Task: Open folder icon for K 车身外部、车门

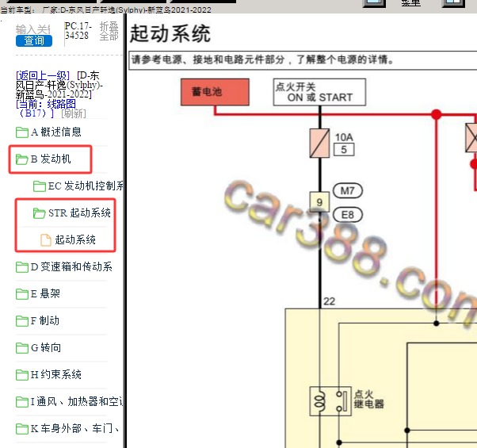Action: 22,428
